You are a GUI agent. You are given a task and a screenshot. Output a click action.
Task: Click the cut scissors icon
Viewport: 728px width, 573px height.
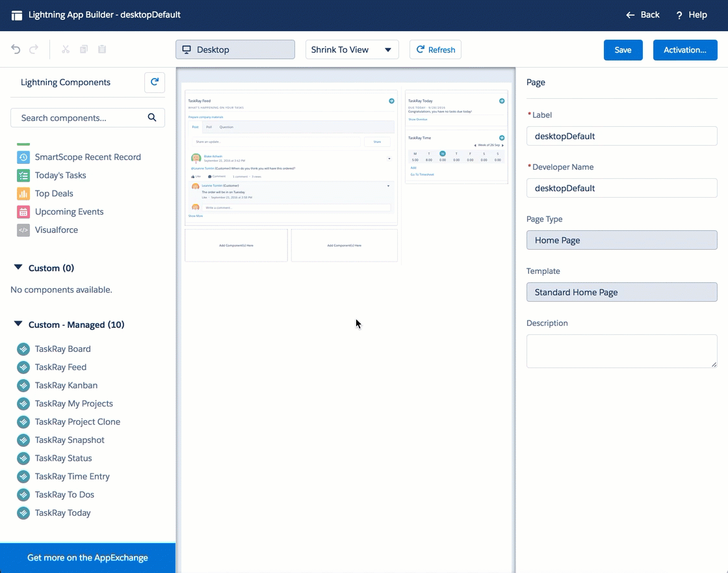[x=66, y=49]
